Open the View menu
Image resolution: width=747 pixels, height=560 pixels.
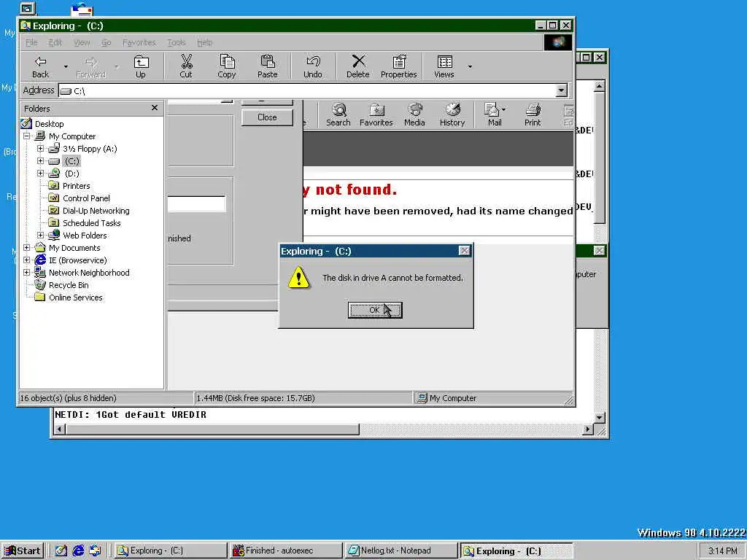82,42
